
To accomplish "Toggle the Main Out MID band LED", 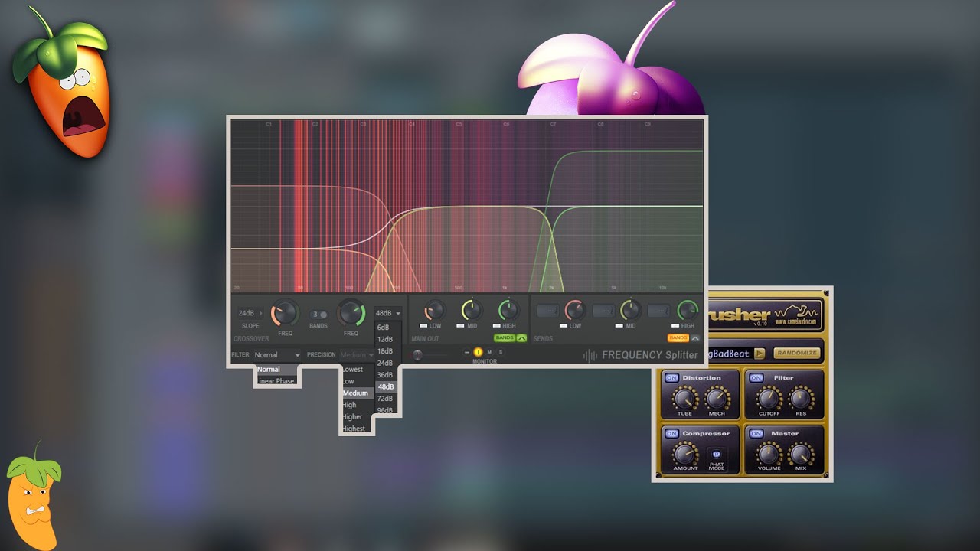I will pos(462,326).
